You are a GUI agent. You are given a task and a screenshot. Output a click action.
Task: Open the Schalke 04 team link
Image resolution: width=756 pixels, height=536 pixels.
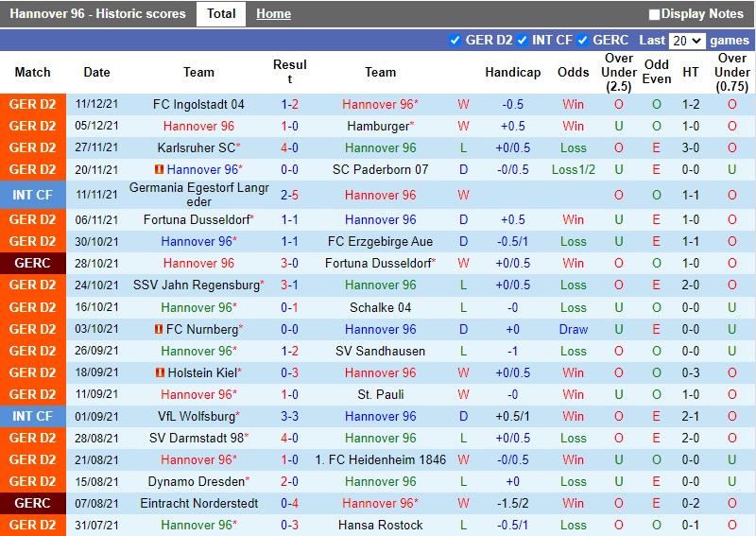[381, 307]
